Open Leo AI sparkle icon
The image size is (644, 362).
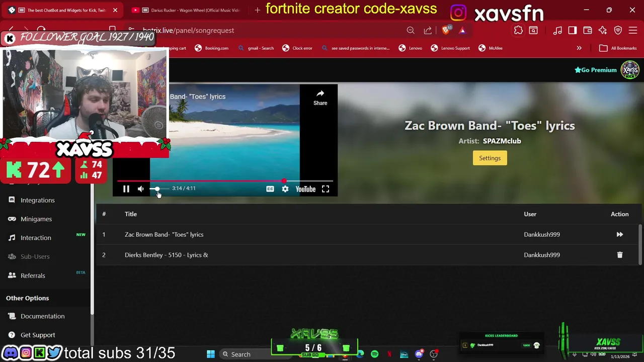(x=603, y=31)
